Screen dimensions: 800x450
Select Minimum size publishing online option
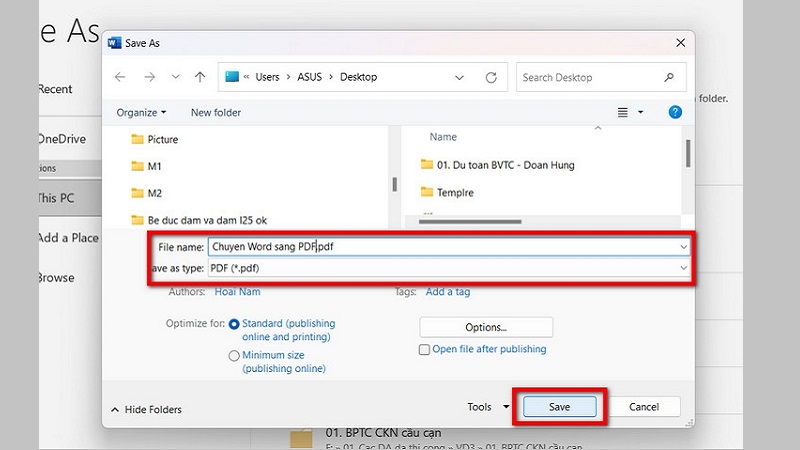[234, 356]
